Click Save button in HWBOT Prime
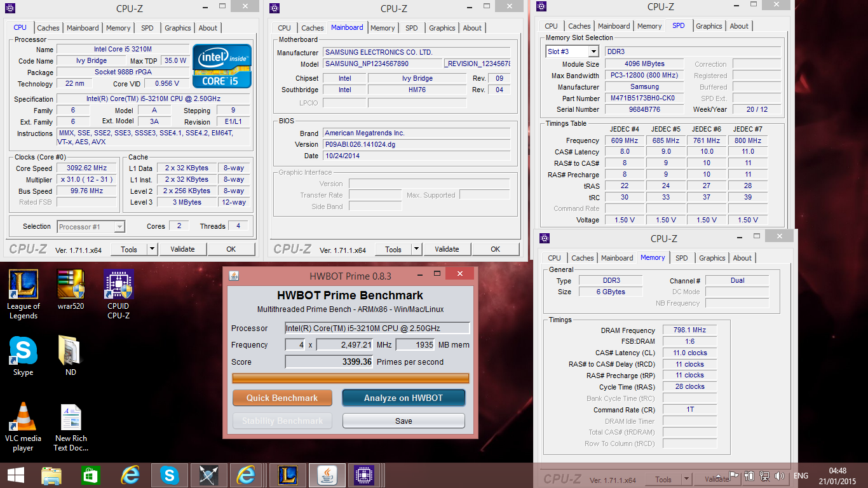Screen dimensions: 868x488 (403, 421)
